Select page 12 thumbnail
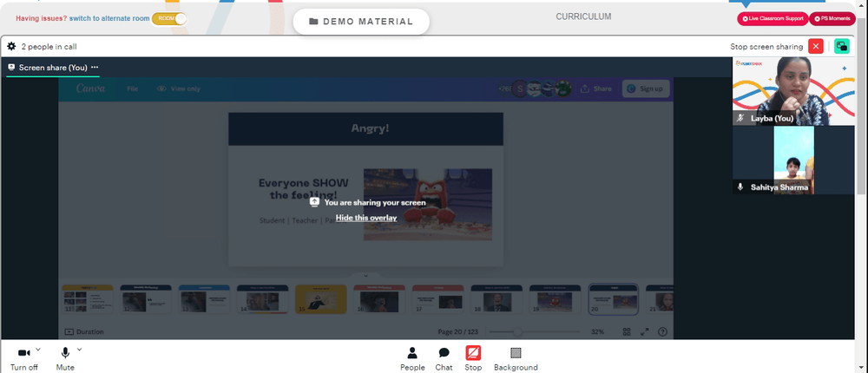 click(146, 299)
